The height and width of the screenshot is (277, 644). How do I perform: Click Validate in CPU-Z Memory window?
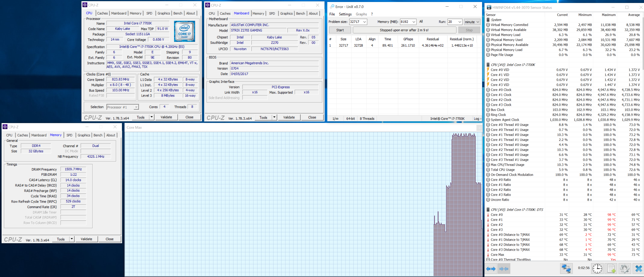click(x=86, y=239)
